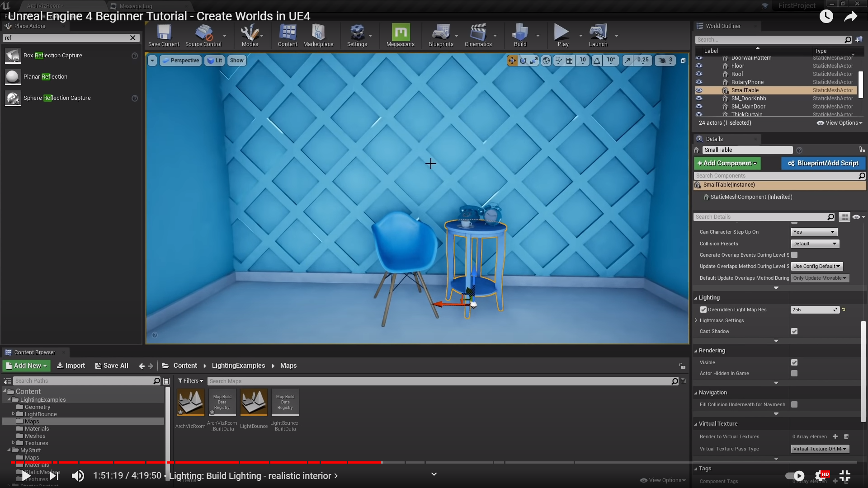Image resolution: width=868 pixels, height=488 pixels.
Task: Click the Cinematics toolbar icon
Action: click(x=478, y=33)
